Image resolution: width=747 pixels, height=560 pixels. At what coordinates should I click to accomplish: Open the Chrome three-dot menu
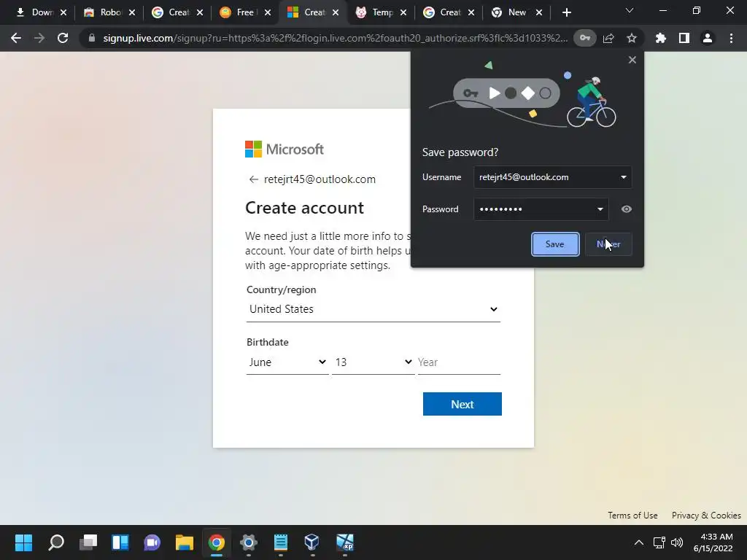(x=731, y=38)
